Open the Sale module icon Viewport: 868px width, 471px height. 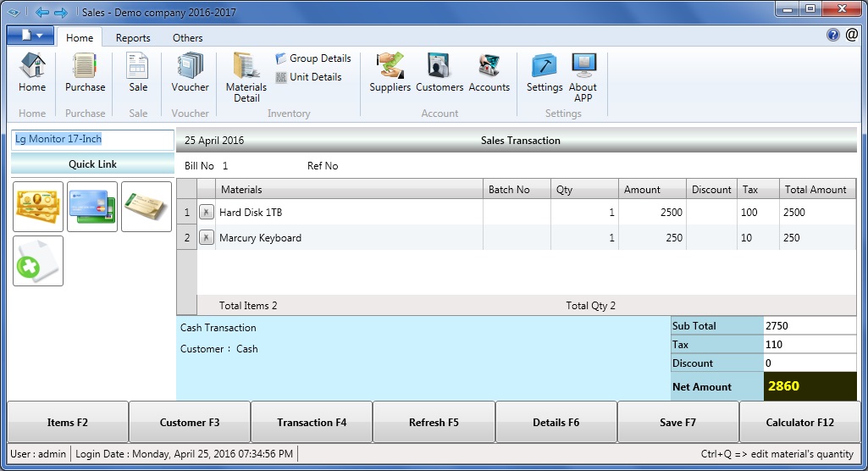coord(138,73)
